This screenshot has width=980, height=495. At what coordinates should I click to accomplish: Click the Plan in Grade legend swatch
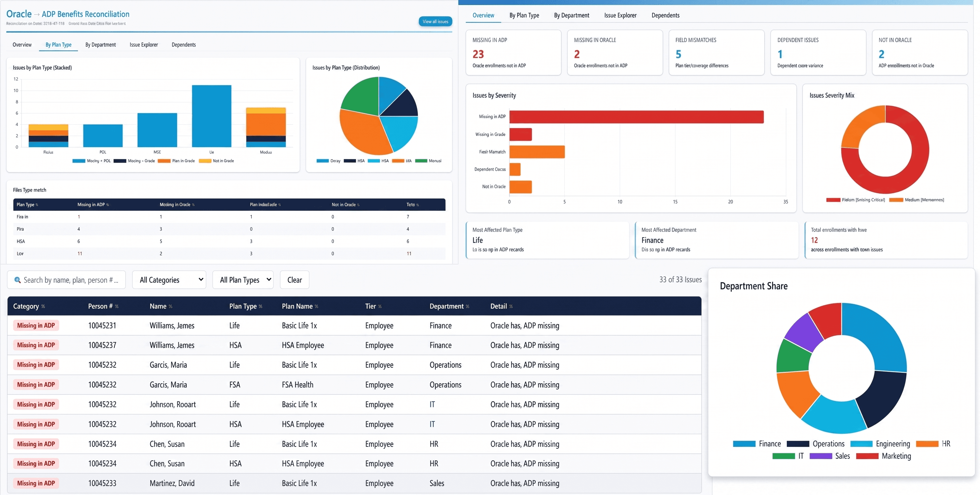164,161
